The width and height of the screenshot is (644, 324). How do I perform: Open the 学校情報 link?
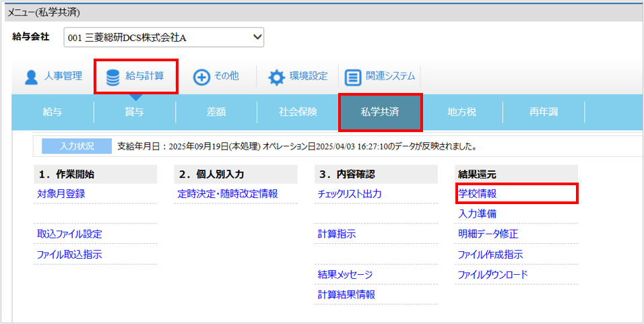click(477, 194)
